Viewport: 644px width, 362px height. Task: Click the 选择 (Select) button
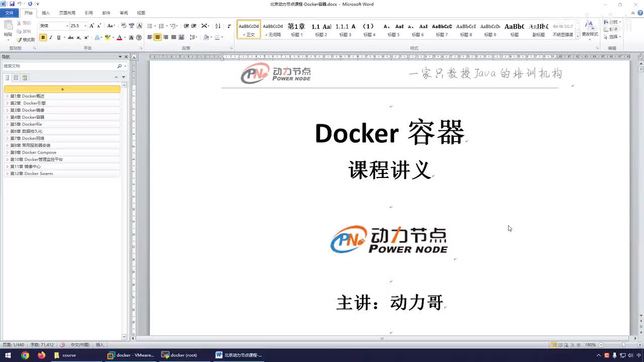(x=612, y=37)
